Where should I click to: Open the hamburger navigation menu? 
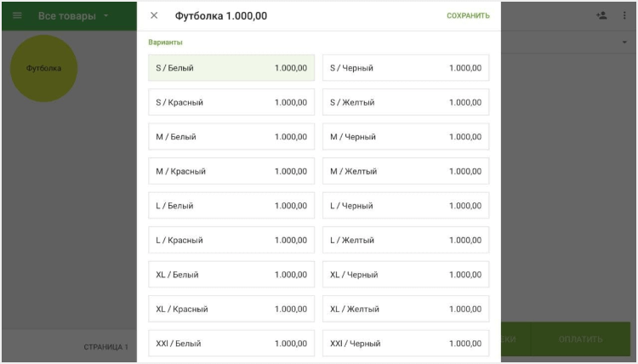(17, 15)
